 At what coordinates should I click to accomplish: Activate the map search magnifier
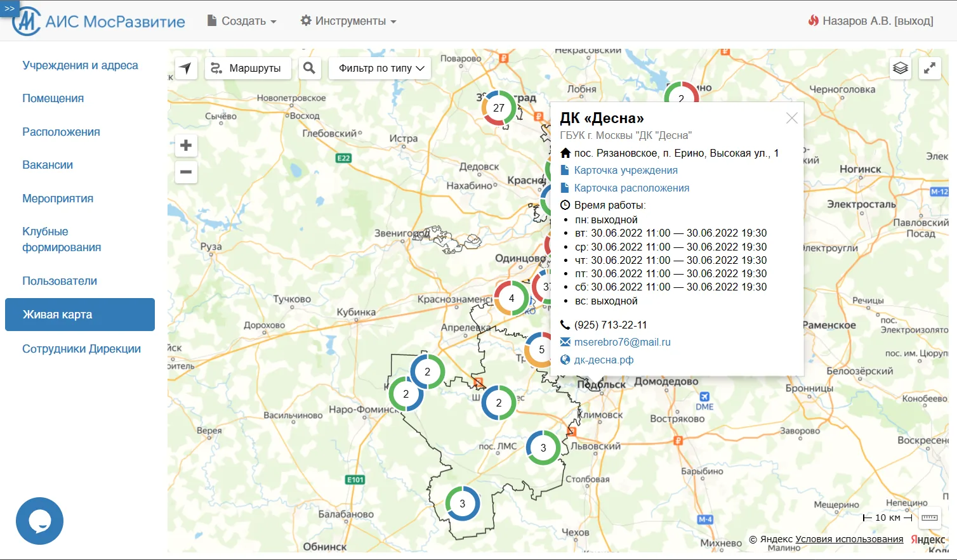tap(310, 68)
